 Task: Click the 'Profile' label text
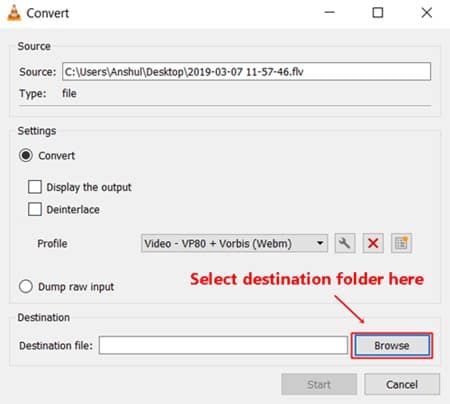click(x=52, y=244)
